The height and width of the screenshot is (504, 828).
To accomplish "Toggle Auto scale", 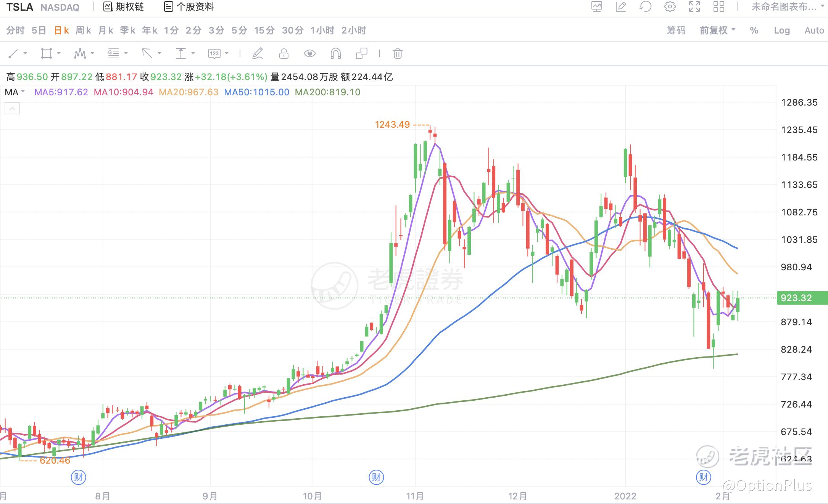I will [814, 30].
